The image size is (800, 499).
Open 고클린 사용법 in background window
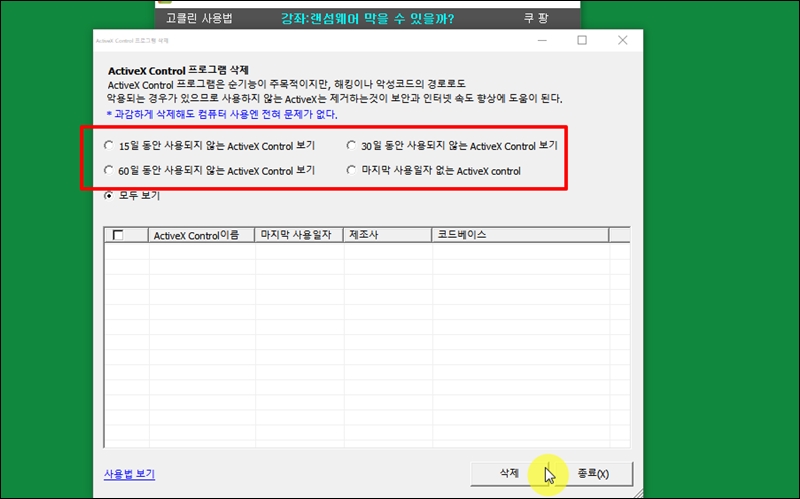pyautogui.click(x=199, y=19)
